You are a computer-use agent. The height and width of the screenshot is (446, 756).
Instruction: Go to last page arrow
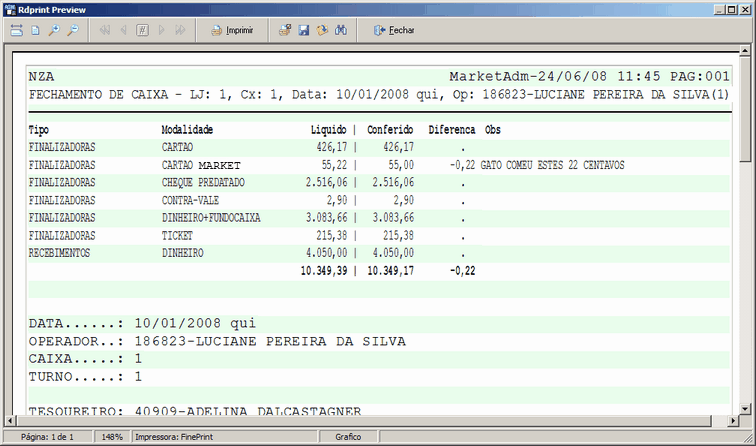point(180,30)
